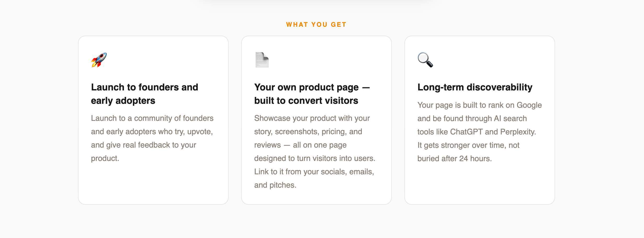Click the word 'ChatGPT' in the discoverability text
The width and height of the screenshot is (644, 238).
click(x=466, y=132)
